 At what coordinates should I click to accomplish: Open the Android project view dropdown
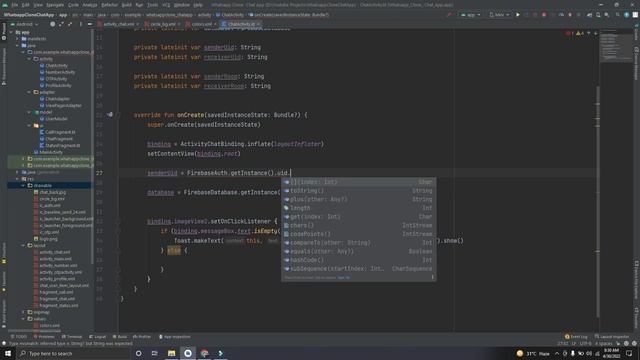(x=24, y=24)
